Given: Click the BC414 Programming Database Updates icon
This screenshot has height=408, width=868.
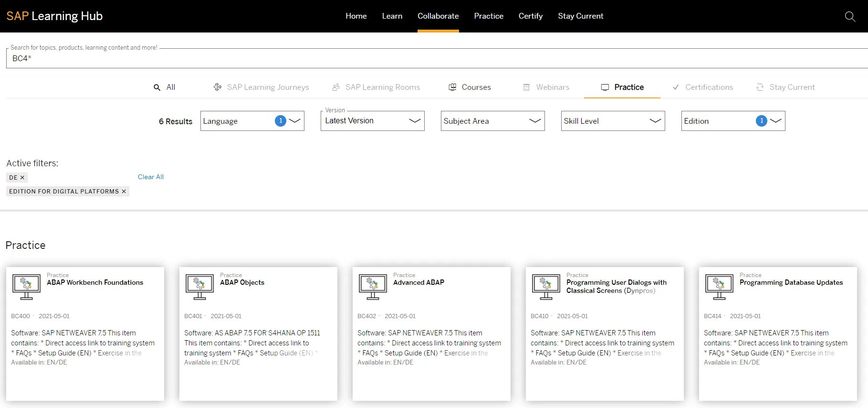Looking at the screenshot, I should click(719, 287).
